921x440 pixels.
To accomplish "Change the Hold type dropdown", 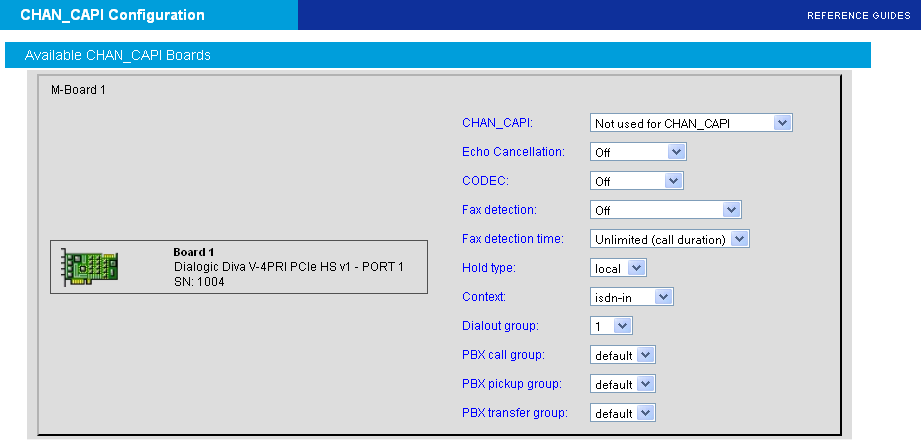I will click(x=619, y=268).
